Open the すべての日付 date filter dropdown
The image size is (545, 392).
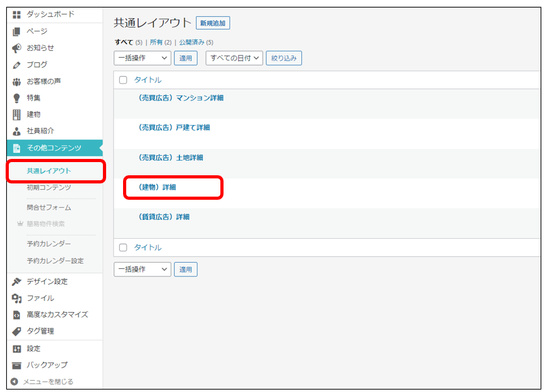235,58
